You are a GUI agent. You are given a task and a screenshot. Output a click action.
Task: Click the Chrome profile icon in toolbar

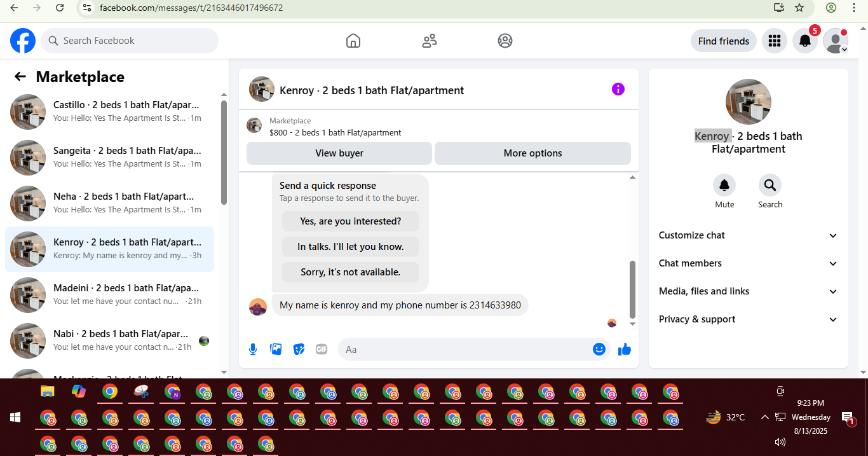coord(831,8)
